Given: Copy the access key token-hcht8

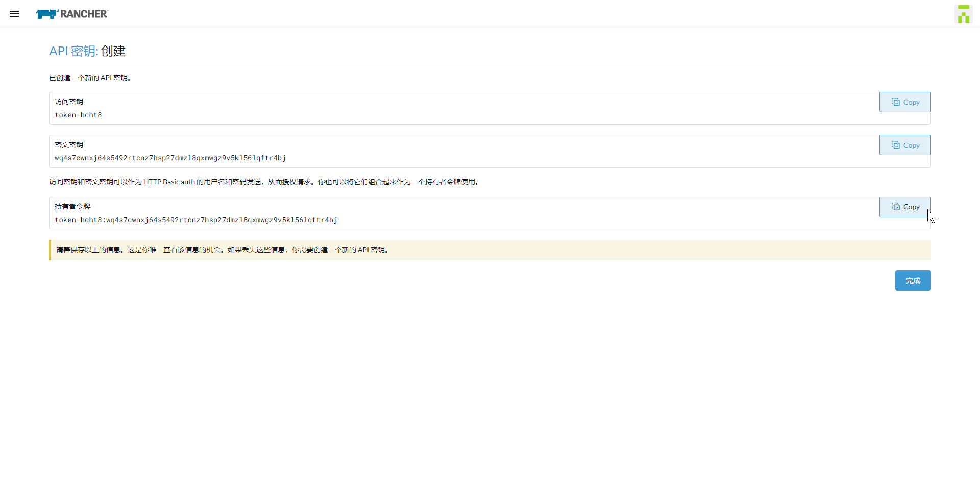Looking at the screenshot, I should pos(904,102).
